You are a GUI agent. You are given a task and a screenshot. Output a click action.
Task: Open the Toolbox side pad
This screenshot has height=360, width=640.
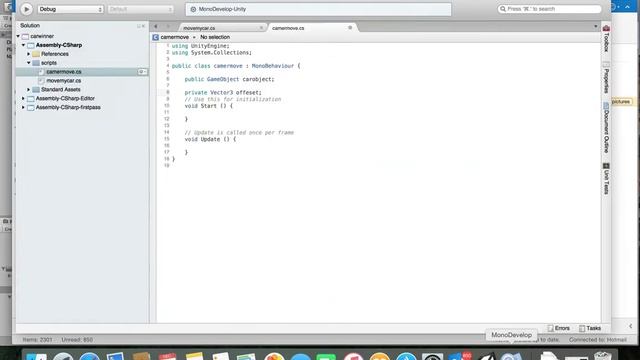(606, 39)
